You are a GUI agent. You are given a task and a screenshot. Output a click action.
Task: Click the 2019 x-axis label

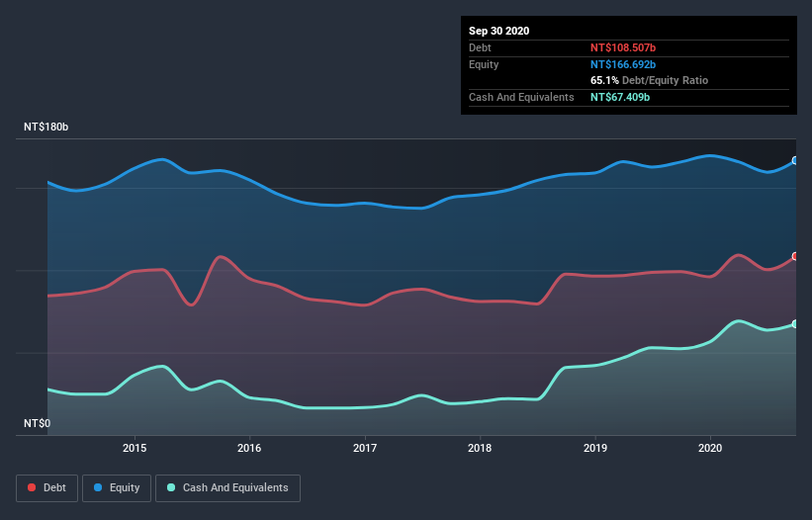coord(595,448)
